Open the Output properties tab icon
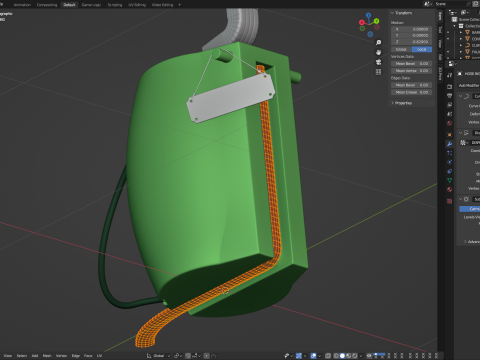 pos(450,96)
